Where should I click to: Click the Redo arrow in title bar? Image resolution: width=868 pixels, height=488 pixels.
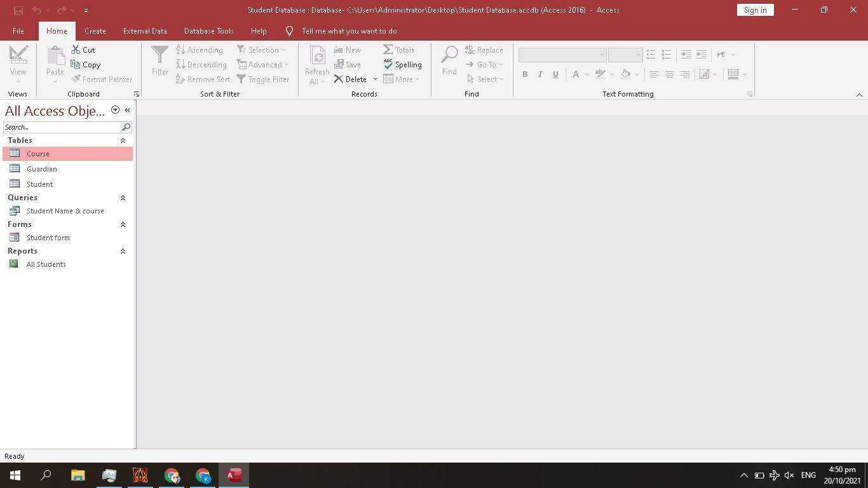pos(61,10)
